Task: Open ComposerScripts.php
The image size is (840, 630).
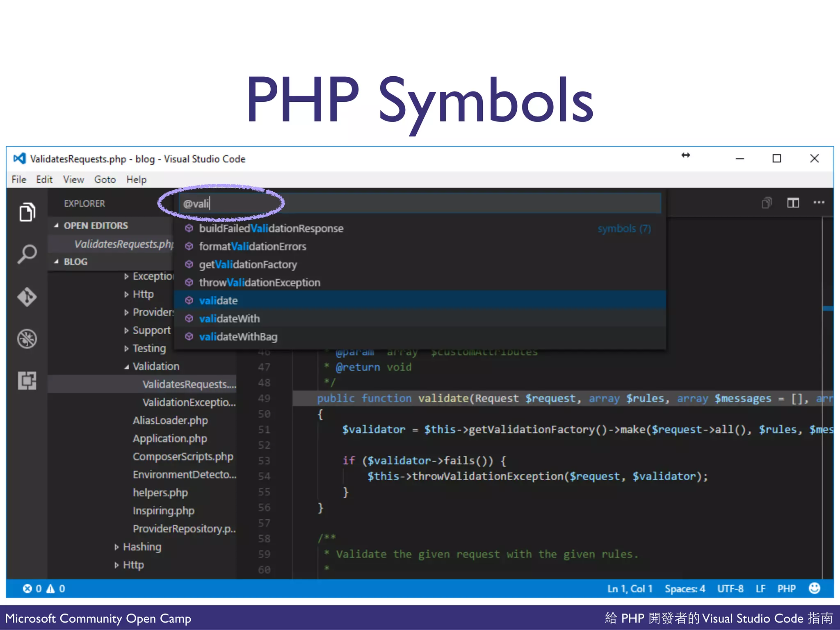Action: click(183, 457)
